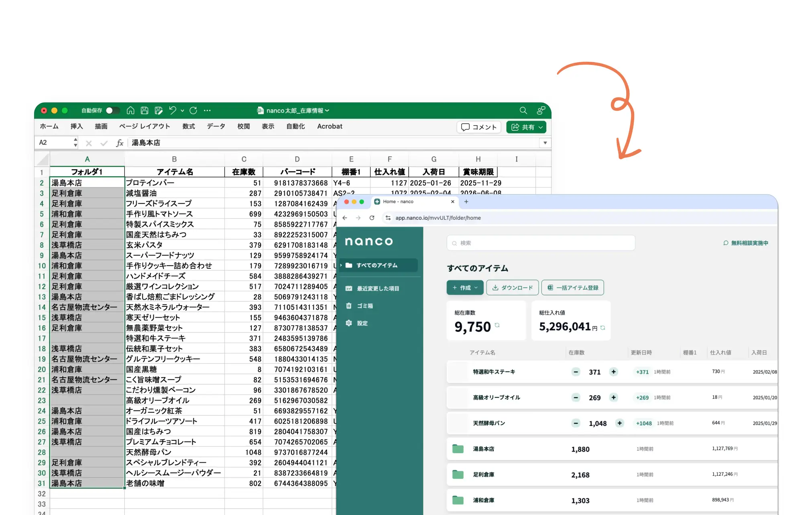Click cell プロテインバー in the アイテム名 column

click(174, 183)
